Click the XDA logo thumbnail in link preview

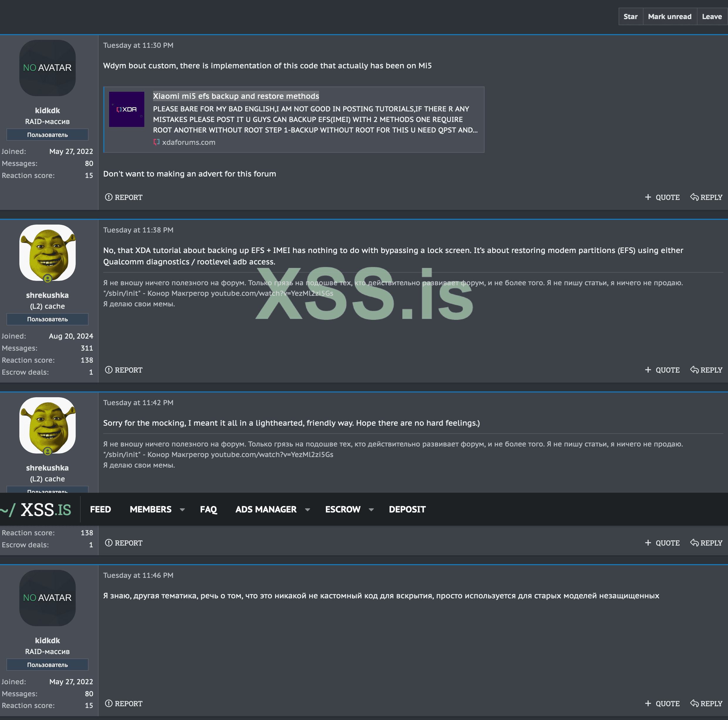(127, 109)
